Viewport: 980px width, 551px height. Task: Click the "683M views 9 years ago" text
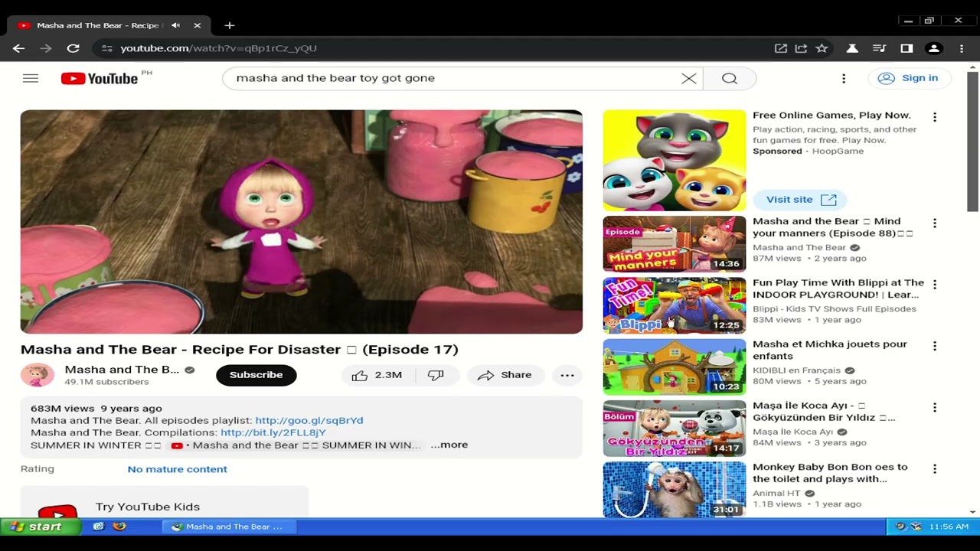96,408
